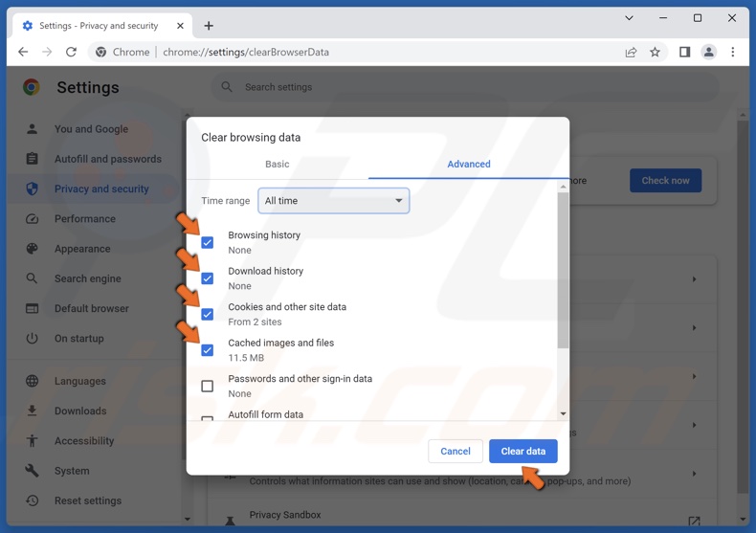The image size is (756, 533).
Task: Cancel the clear browsing data dialog
Action: coord(456,451)
